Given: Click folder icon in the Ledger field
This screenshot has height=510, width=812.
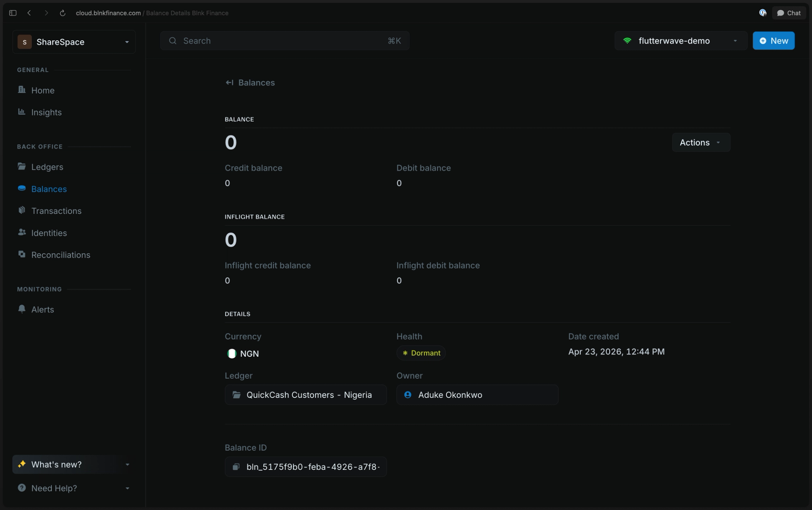Looking at the screenshot, I should [x=237, y=395].
